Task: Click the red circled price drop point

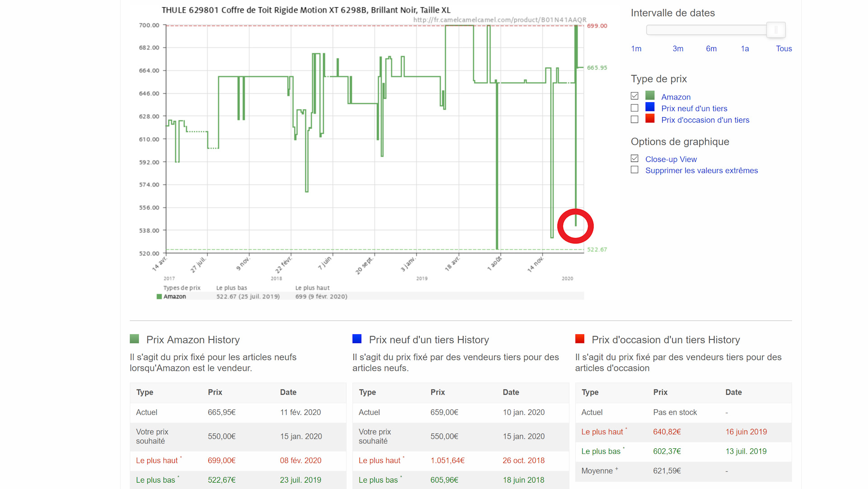Action: coord(575,226)
